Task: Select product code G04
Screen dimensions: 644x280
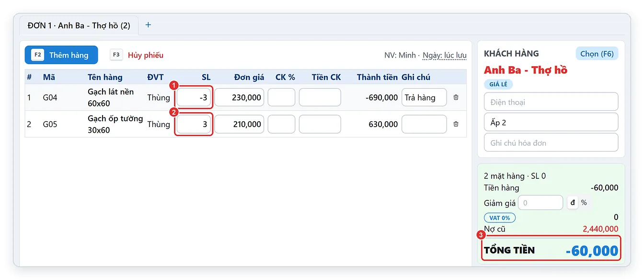Action: [50, 97]
